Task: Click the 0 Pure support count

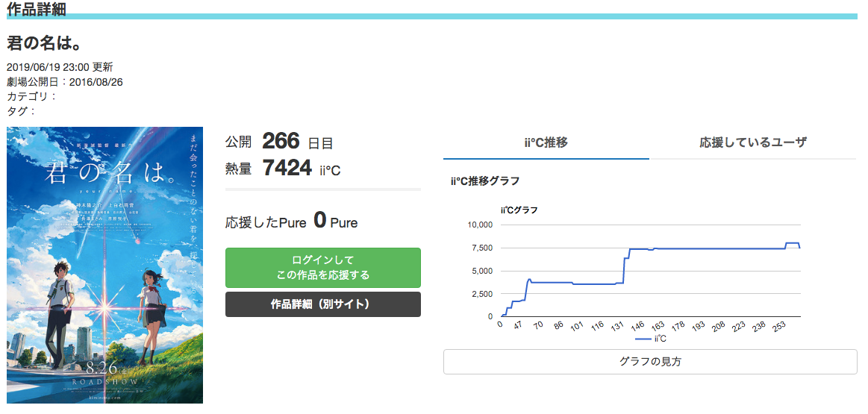Action: (319, 222)
